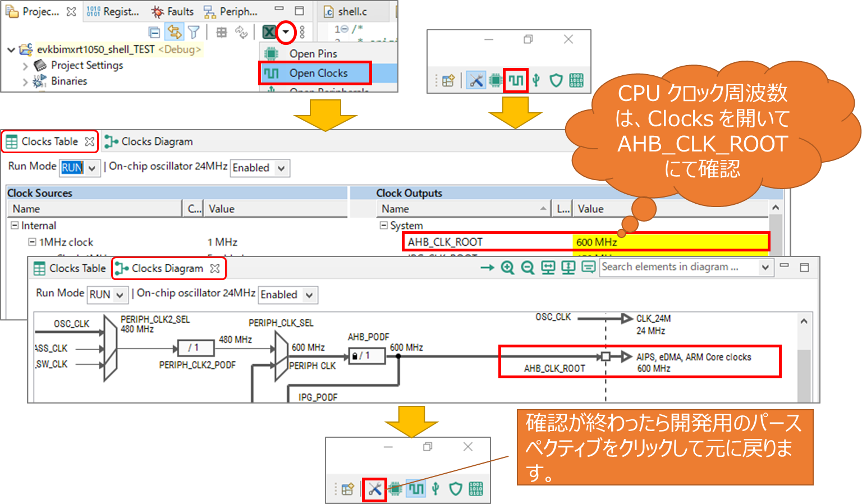Toggle Link with Editor in Project explorer
The image size is (862, 504).
coord(174,33)
